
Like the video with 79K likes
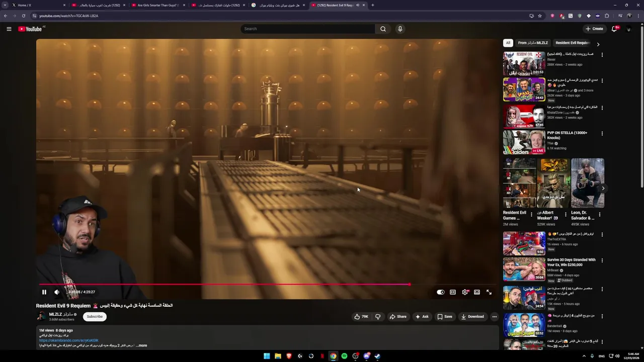point(361,317)
